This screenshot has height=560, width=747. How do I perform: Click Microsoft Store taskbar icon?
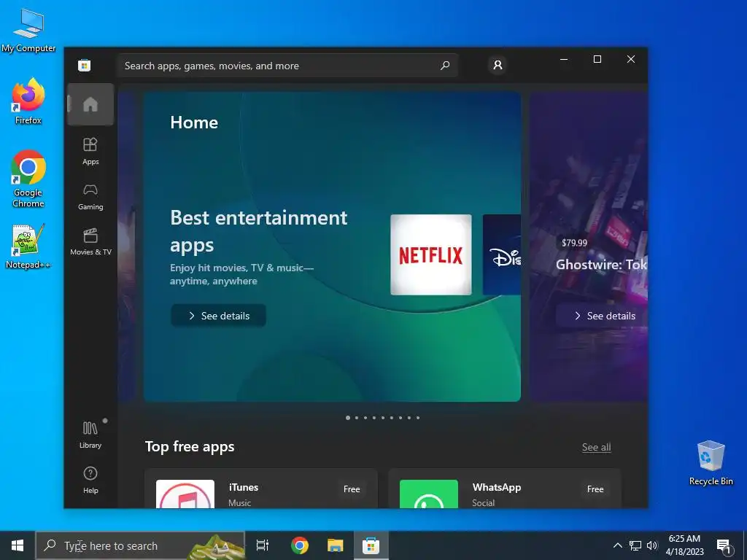[x=371, y=545]
